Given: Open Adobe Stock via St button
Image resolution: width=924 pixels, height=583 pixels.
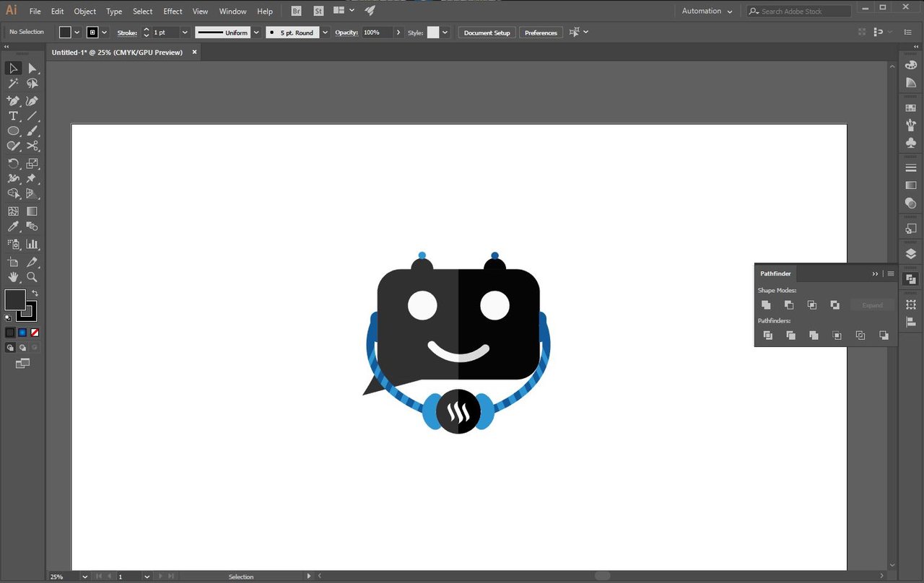Looking at the screenshot, I should point(318,11).
